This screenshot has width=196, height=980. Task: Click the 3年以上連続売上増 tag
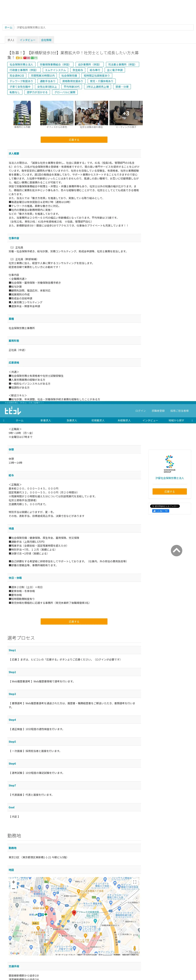[98, 87]
